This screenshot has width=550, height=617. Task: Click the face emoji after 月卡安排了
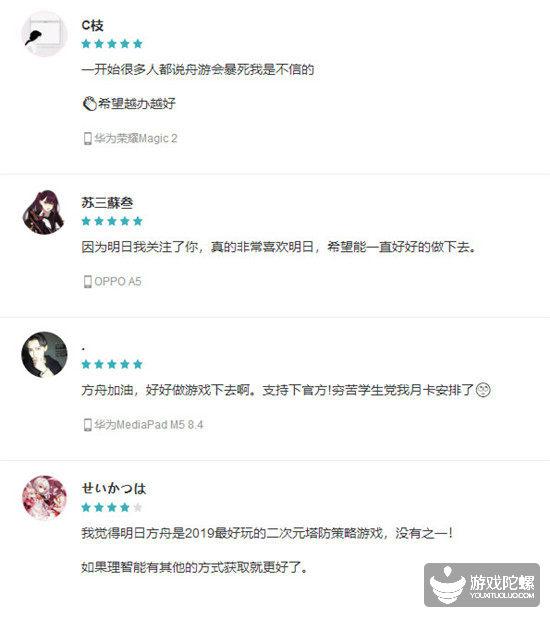tap(483, 390)
